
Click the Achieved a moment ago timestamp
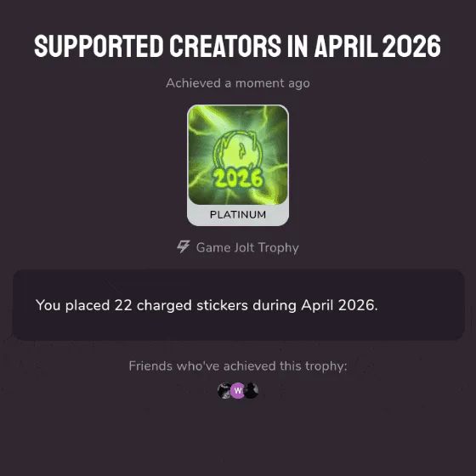pos(238,83)
